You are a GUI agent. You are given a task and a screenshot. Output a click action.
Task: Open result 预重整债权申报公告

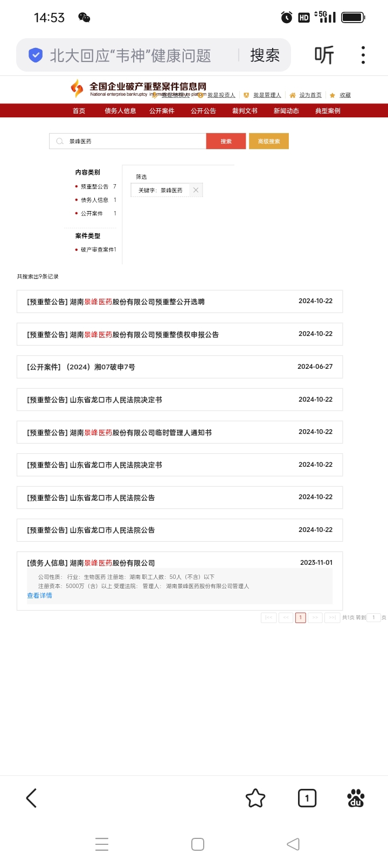(x=179, y=334)
